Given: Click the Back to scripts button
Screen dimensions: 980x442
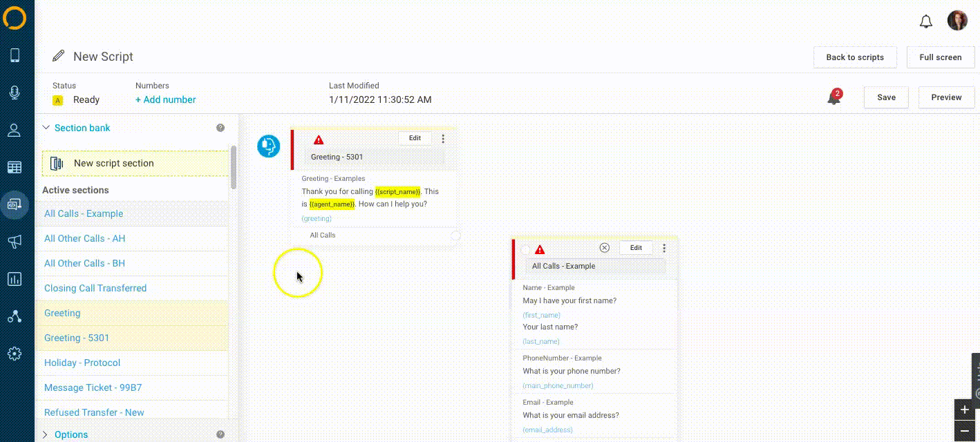Looking at the screenshot, I should (x=855, y=57).
